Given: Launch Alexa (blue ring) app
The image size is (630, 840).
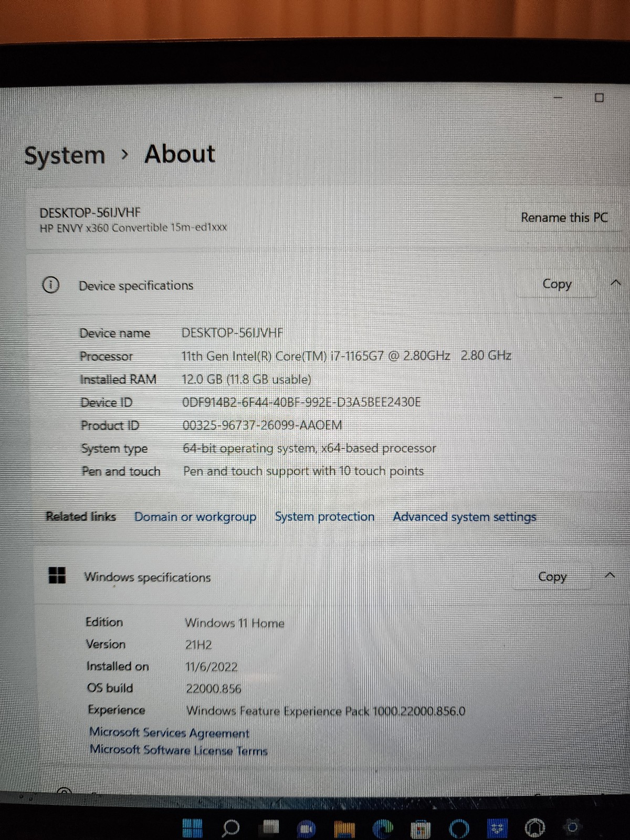Looking at the screenshot, I should tap(459, 828).
